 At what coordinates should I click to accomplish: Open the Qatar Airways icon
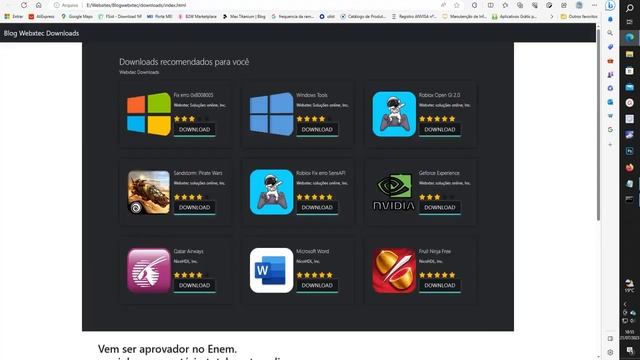pos(149,270)
